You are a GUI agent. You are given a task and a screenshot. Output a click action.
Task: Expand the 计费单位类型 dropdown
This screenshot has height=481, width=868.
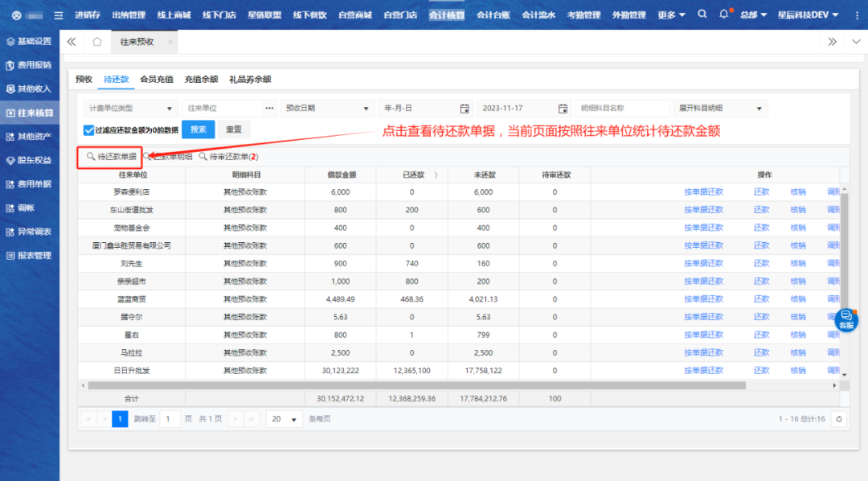[131, 109]
